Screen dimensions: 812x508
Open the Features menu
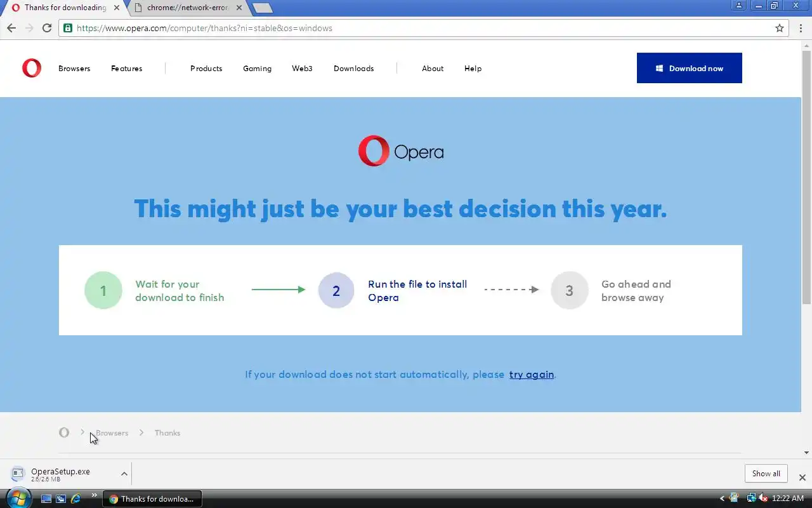pyautogui.click(x=127, y=69)
